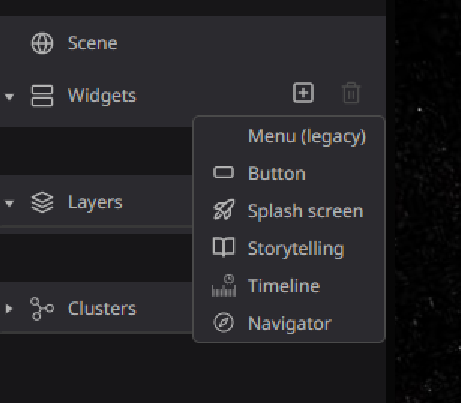
Task: Click the Timeline chart icon
Action: [x=224, y=285]
